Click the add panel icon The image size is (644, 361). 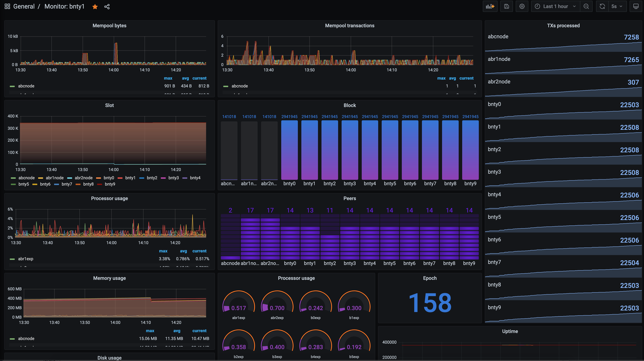pos(490,6)
